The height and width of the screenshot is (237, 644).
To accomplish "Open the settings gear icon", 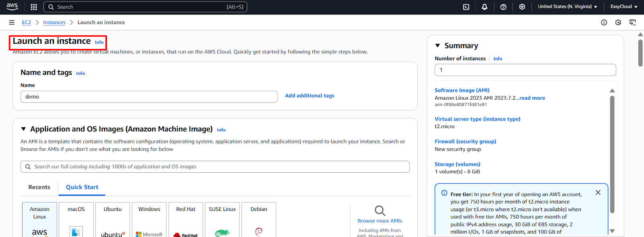I will (x=522, y=7).
